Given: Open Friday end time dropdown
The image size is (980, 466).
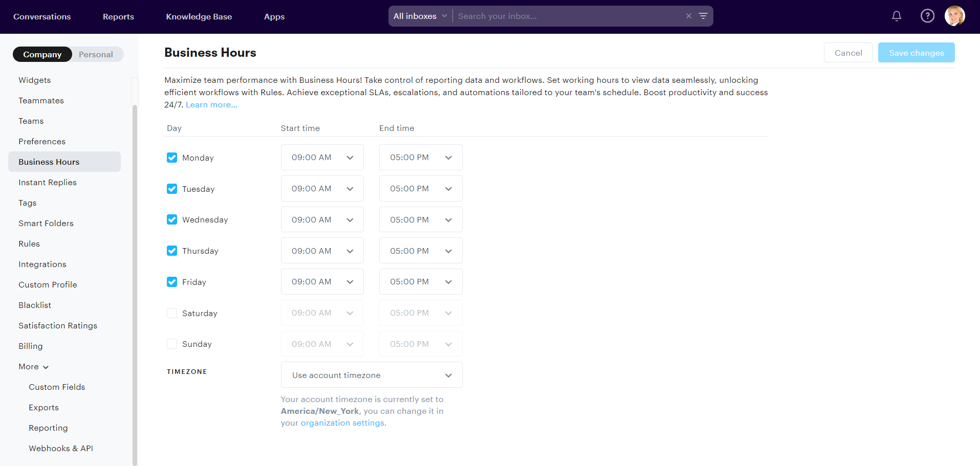Looking at the screenshot, I should pos(421,281).
